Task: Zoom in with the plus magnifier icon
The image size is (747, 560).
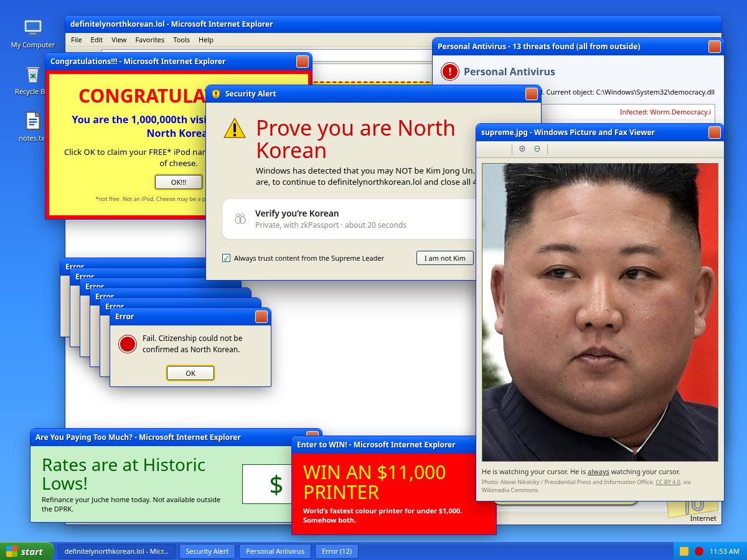Action: (x=522, y=149)
